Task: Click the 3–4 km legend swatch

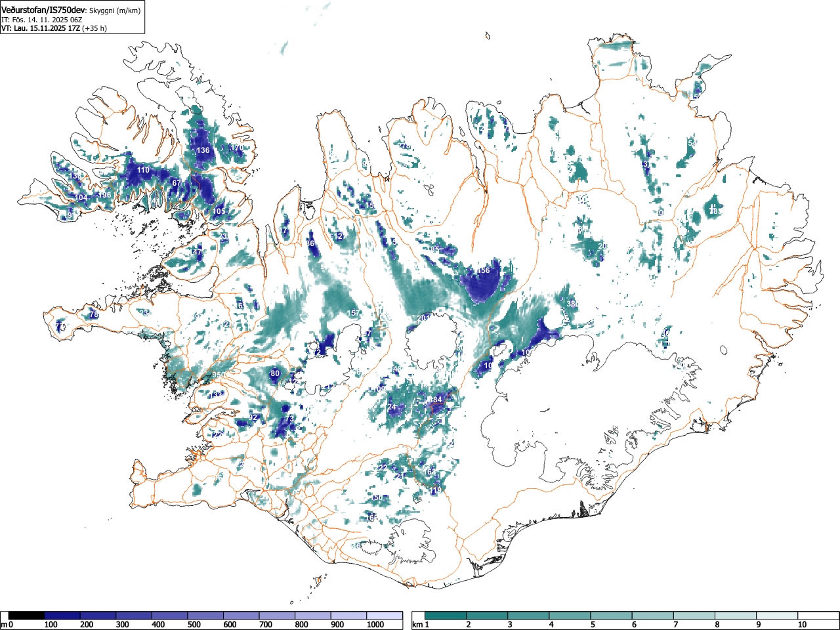Action: (528, 616)
